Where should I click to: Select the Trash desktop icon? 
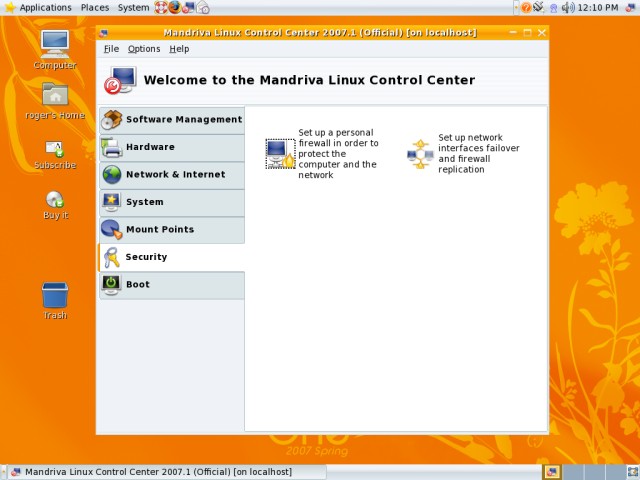55,301
